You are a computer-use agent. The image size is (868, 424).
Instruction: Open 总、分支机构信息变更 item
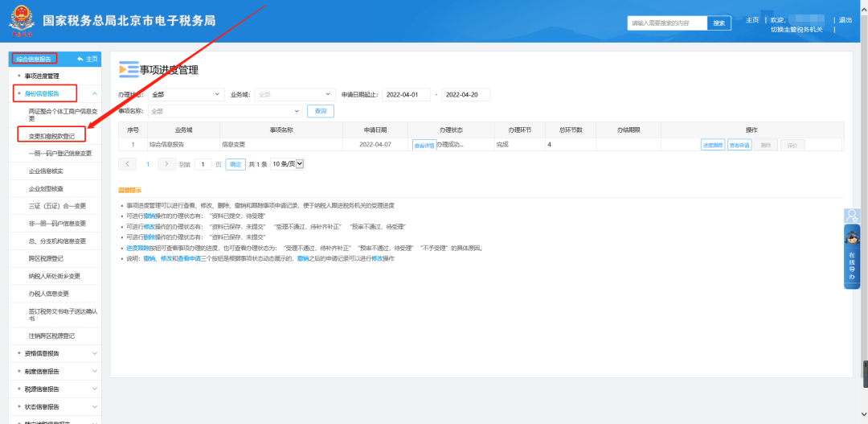57,241
